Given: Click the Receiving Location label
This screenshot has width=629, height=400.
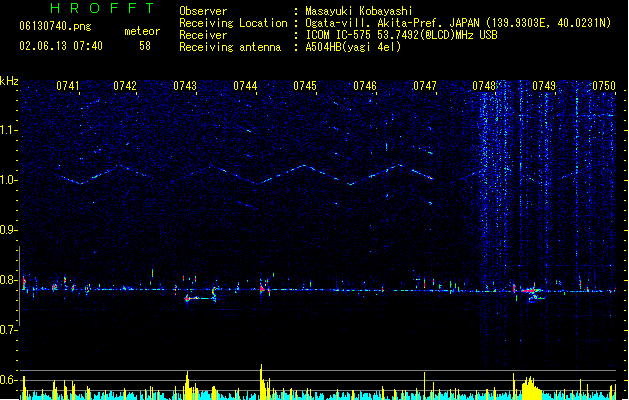Looking at the screenshot, I should 233,23.
